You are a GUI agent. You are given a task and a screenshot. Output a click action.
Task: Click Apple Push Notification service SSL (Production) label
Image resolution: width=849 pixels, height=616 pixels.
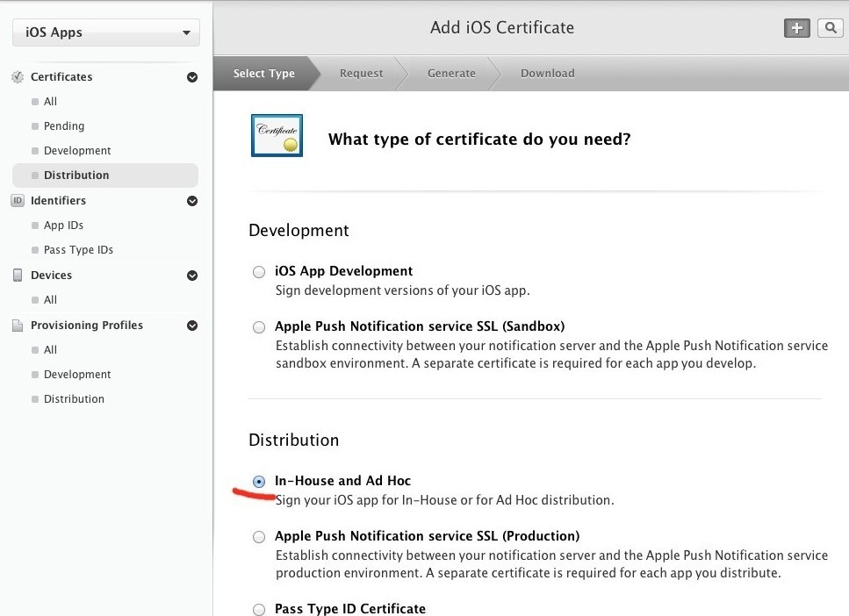pos(428,536)
